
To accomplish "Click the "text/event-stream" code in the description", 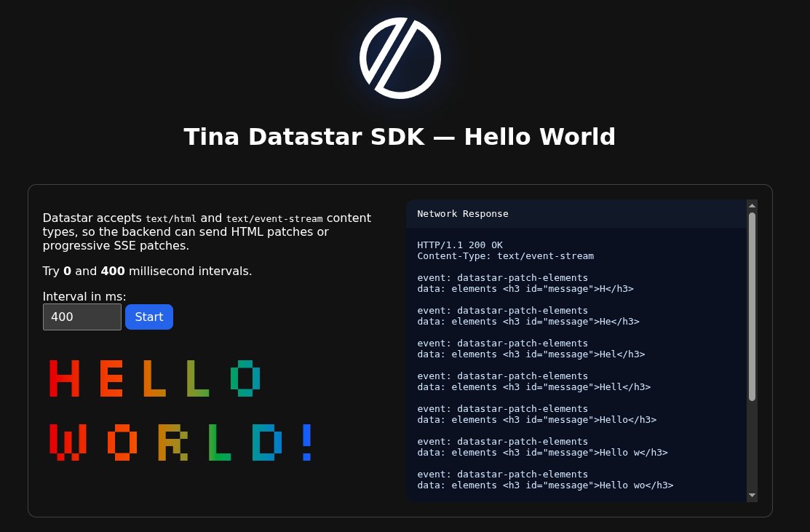I will pos(274,219).
